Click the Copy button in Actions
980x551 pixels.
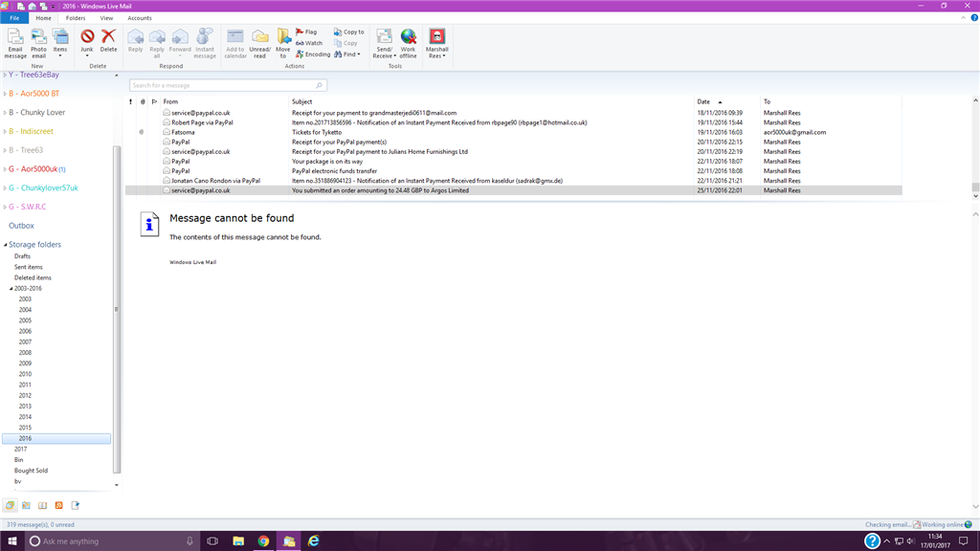(x=345, y=43)
